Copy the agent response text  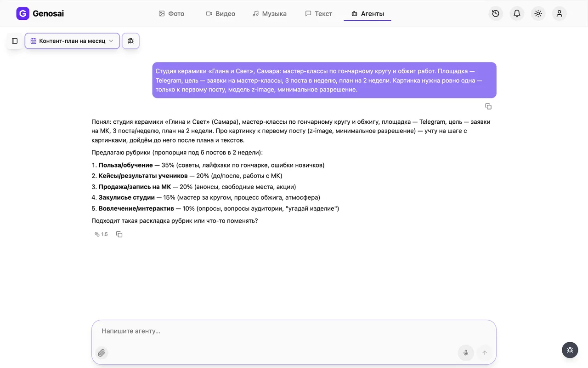tap(119, 234)
